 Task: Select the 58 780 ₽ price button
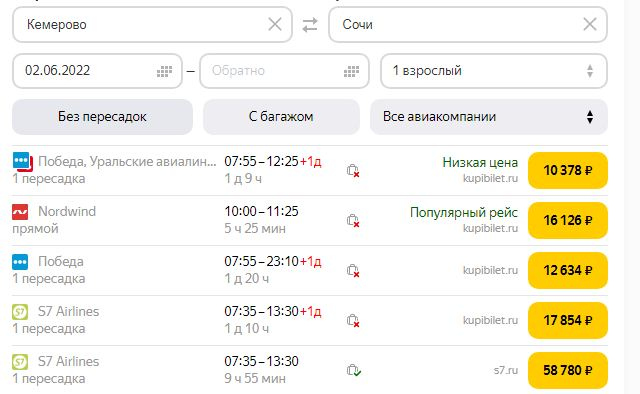(567, 370)
